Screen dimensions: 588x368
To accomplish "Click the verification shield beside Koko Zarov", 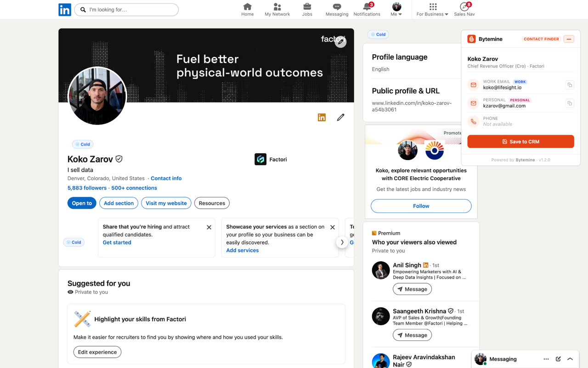I will (x=119, y=159).
